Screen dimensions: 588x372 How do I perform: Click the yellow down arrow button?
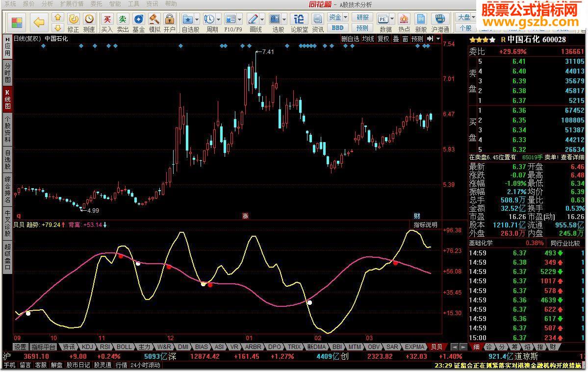pos(58,28)
